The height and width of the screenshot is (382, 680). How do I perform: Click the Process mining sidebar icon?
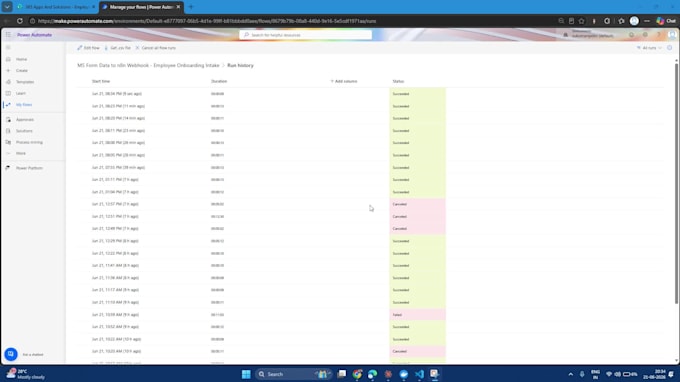[x=8, y=142]
